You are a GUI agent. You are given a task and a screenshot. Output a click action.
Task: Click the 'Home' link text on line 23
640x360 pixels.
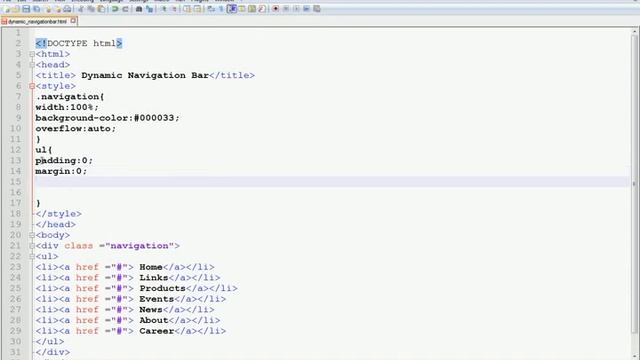[x=151, y=267]
